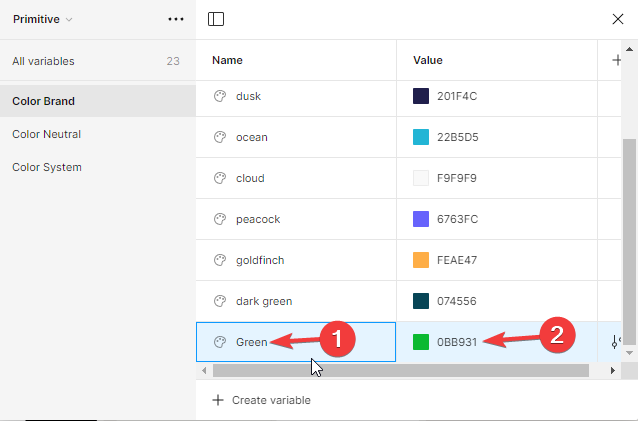638x421 pixels.
Task: Click Create variable button
Action: (x=261, y=400)
